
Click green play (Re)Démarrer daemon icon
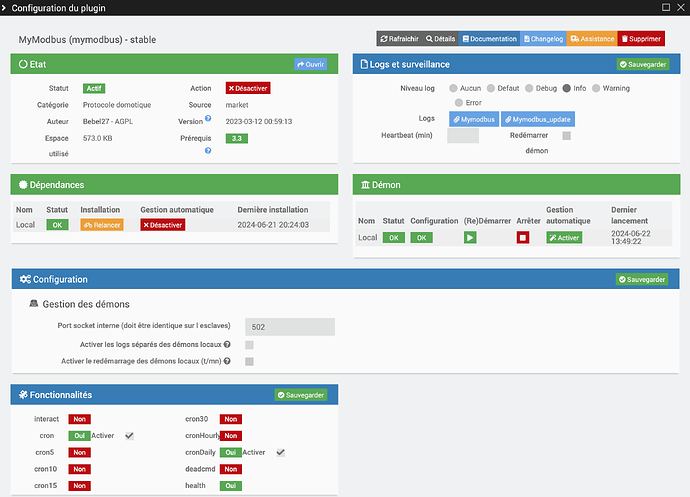470,238
